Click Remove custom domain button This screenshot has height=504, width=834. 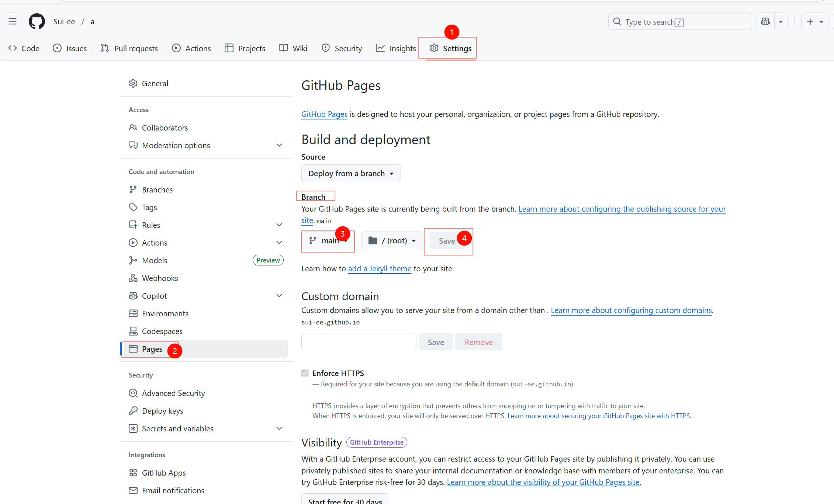[x=478, y=342]
